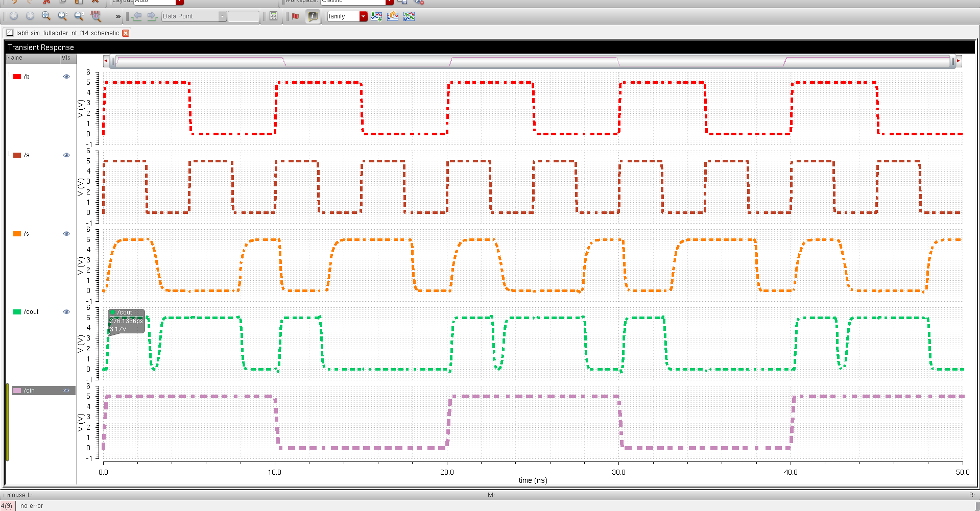Toggle visibility eye for /s
980x511 pixels.
(66, 234)
